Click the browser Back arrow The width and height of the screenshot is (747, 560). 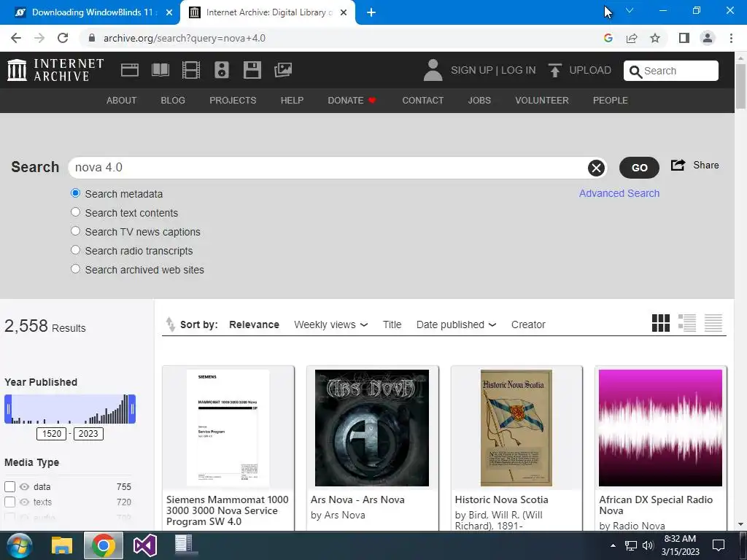coord(16,38)
